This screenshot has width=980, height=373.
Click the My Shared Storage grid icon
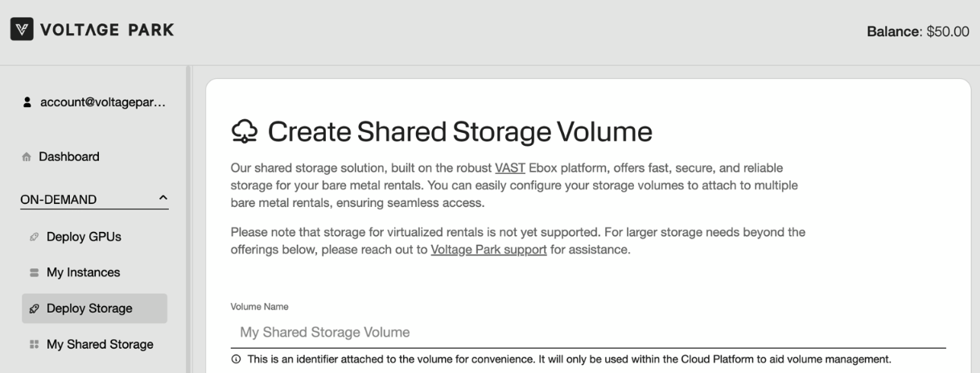pos(34,345)
